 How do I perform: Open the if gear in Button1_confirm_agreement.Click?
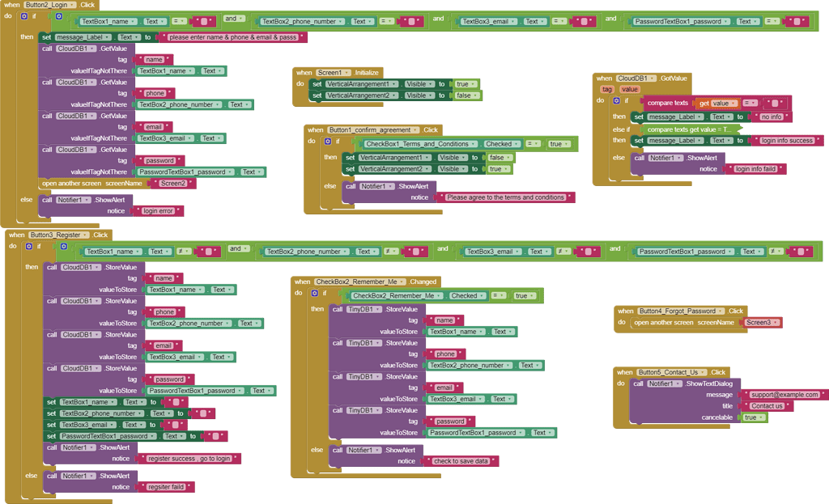coord(327,141)
